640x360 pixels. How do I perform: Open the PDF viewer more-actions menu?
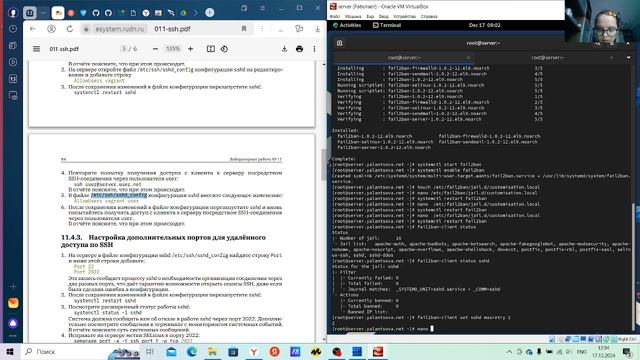click(314, 49)
